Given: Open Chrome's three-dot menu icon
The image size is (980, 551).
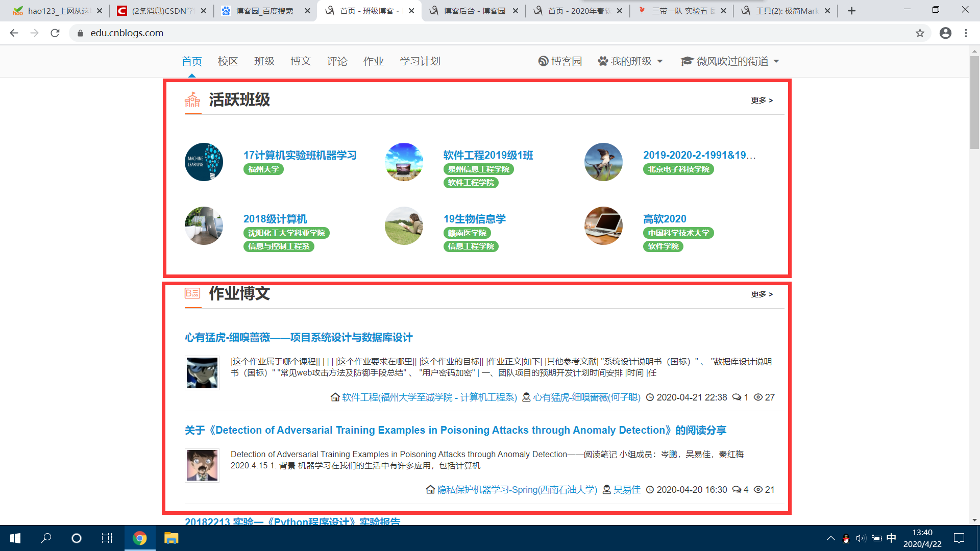Looking at the screenshot, I should coord(966,33).
